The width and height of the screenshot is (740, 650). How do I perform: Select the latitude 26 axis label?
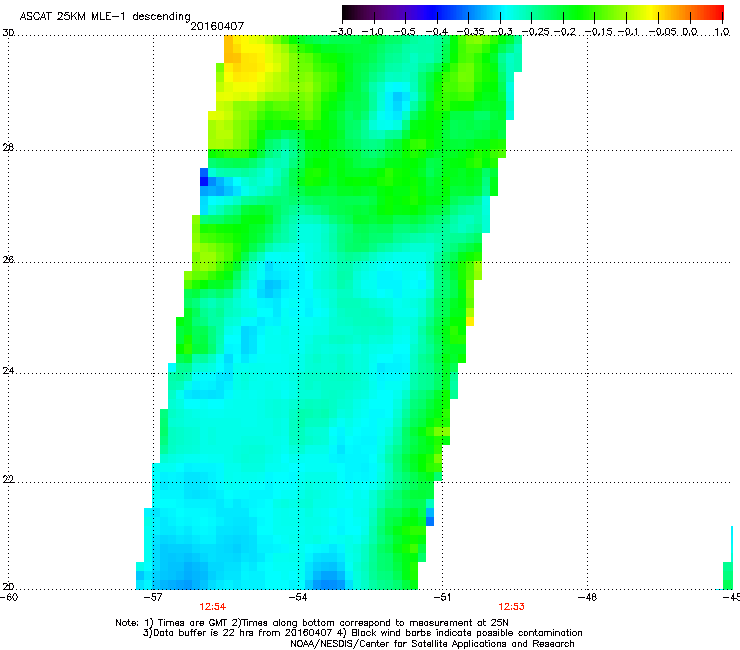[8, 260]
